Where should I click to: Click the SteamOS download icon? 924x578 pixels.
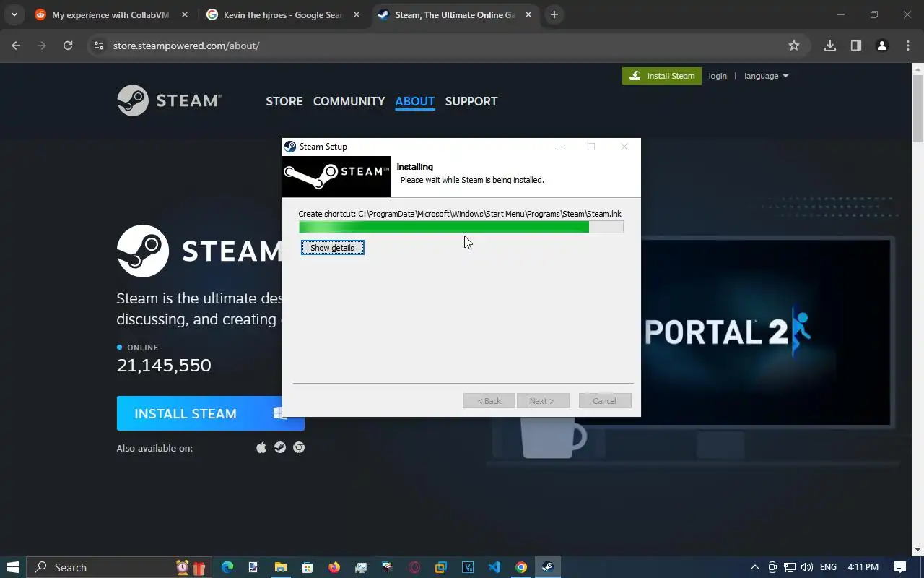pos(280,448)
